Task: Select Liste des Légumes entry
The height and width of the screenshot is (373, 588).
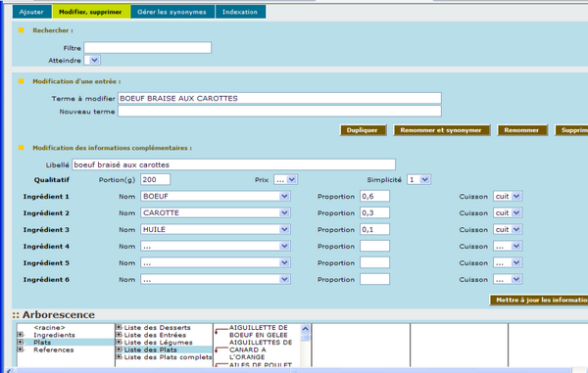Action: click(x=158, y=343)
